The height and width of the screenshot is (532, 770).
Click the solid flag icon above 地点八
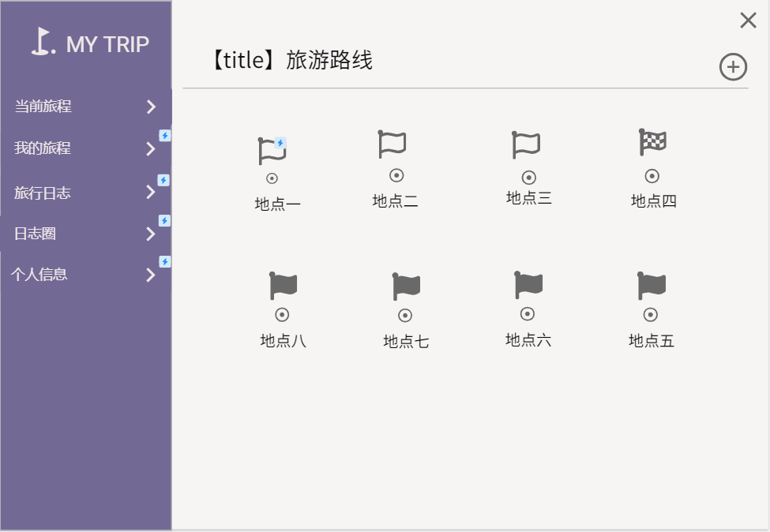(284, 285)
